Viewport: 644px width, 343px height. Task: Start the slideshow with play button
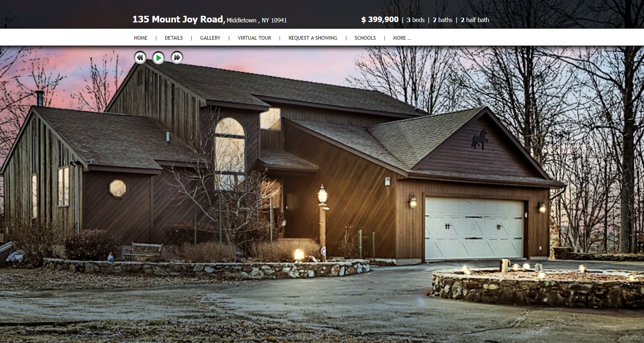158,57
